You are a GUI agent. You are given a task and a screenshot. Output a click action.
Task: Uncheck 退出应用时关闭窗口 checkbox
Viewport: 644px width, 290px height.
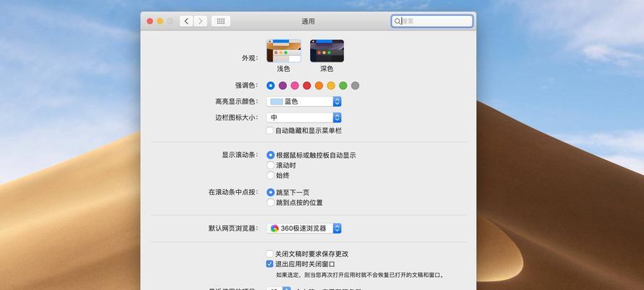[269, 264]
